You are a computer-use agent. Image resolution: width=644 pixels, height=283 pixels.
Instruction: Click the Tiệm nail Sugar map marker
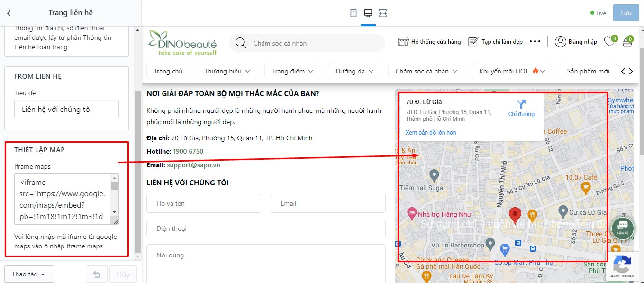[x=434, y=176]
